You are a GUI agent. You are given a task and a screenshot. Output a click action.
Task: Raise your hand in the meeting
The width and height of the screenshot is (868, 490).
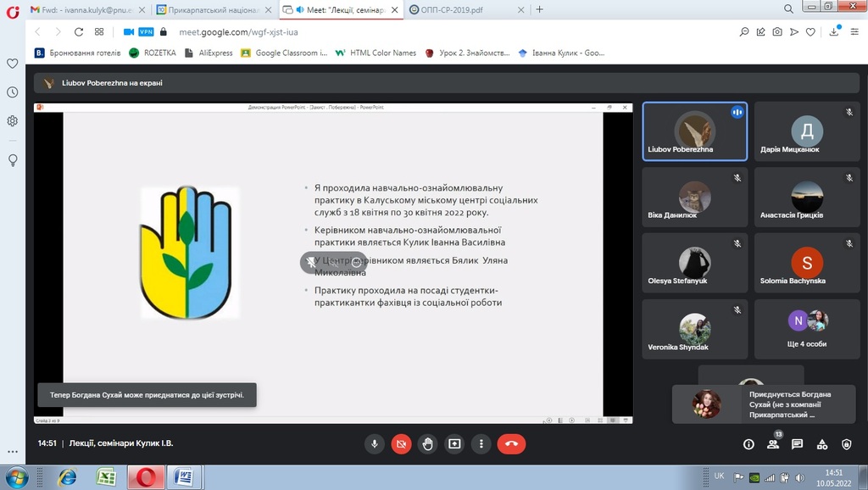point(428,443)
